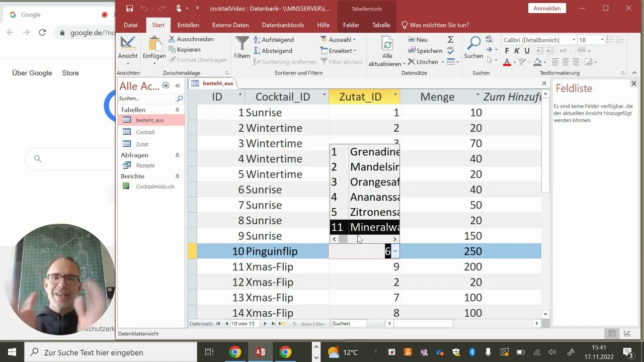Sort ascending with Aufsteigend
Screen dimensions: 644x362
click(x=274, y=40)
